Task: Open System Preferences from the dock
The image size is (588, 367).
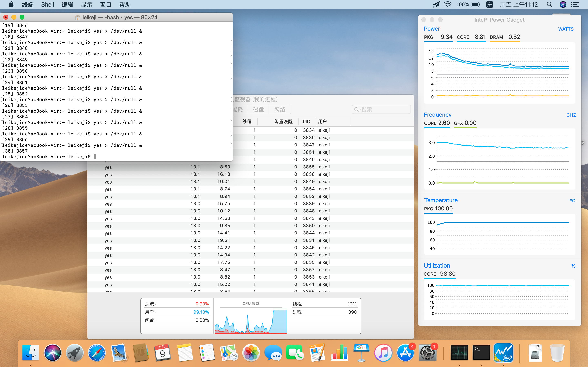Action: (427, 353)
